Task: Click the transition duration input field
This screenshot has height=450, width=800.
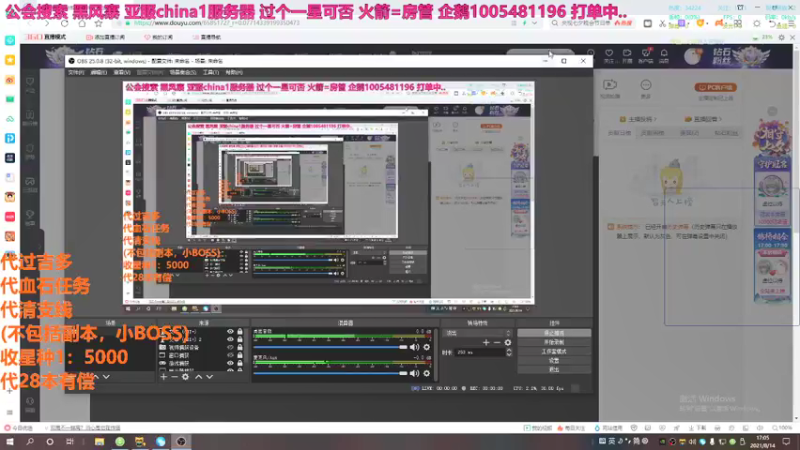Action: [480, 353]
